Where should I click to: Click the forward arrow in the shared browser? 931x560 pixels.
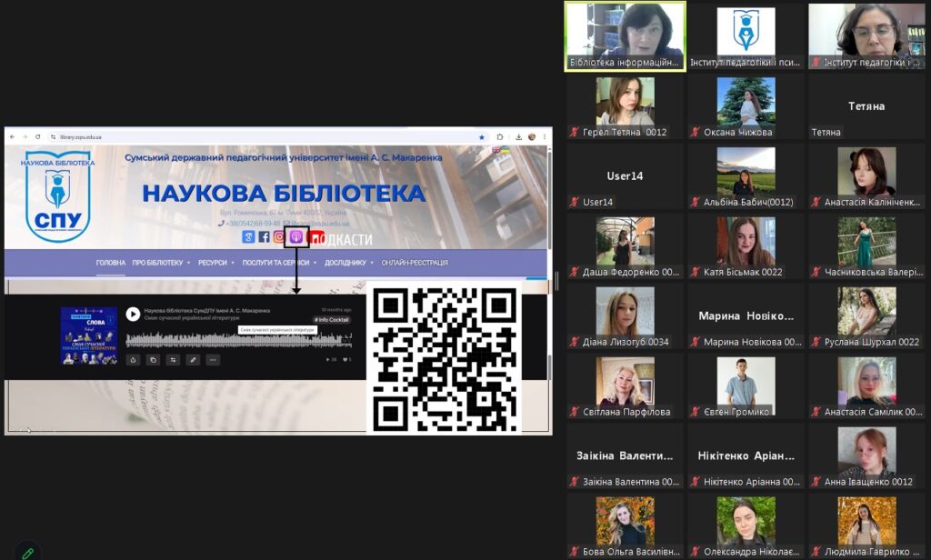[x=25, y=136]
